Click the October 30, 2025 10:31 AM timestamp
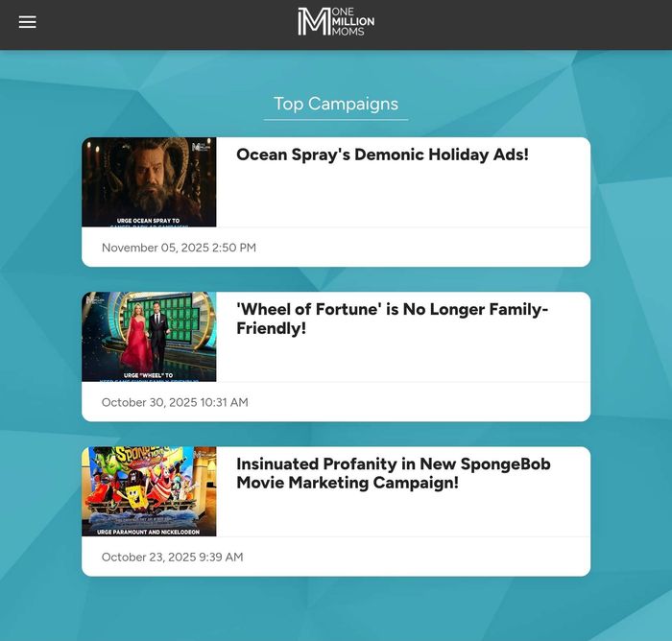672x641 pixels. point(175,402)
